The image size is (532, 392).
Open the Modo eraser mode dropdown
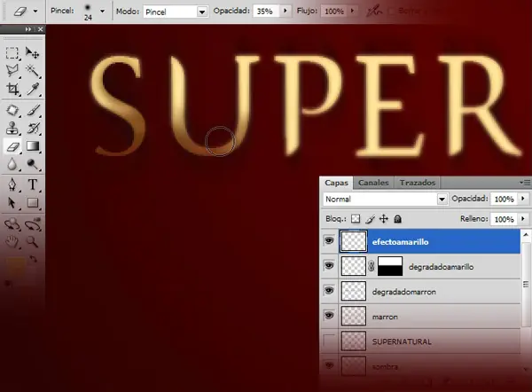(x=202, y=12)
